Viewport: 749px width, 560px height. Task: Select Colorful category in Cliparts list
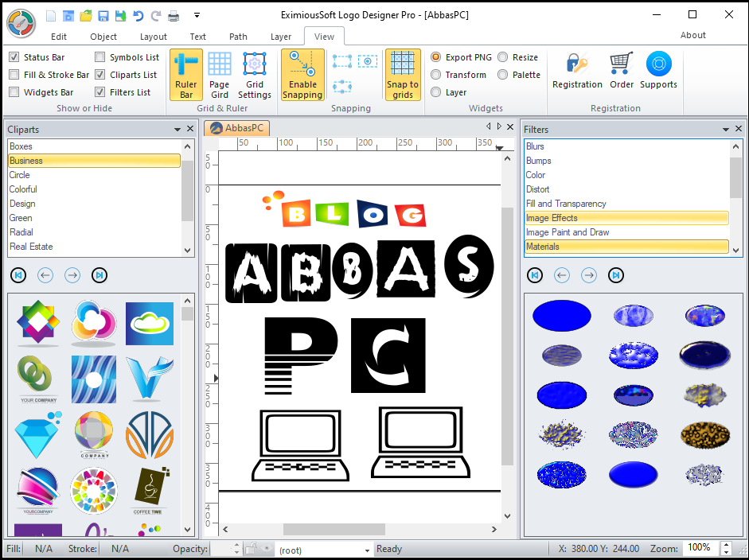point(94,189)
